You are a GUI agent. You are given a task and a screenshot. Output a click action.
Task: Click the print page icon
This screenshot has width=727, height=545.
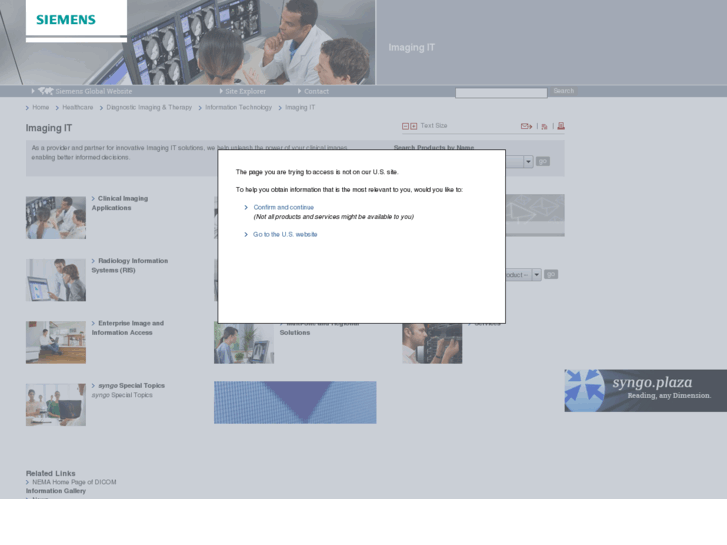coord(561,126)
